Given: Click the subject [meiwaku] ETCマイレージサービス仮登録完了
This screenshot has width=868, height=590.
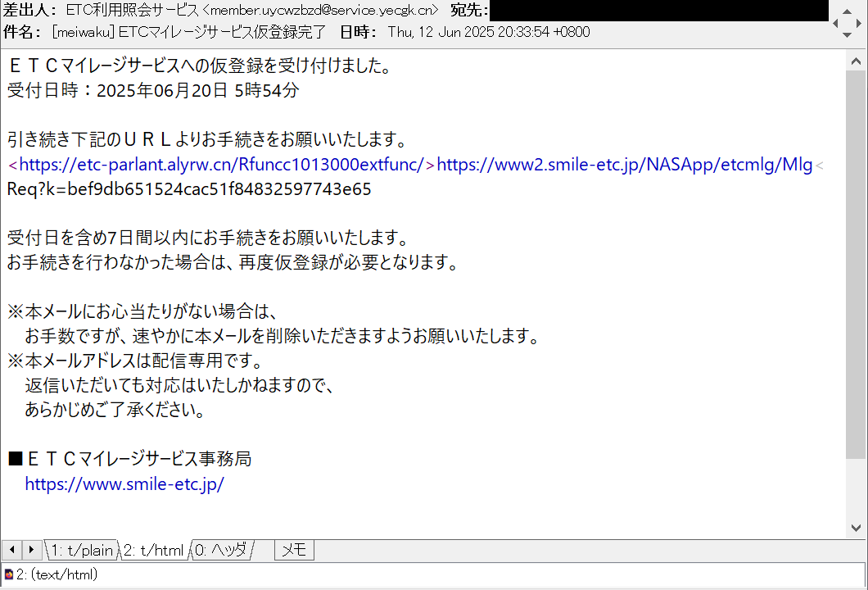Looking at the screenshot, I should point(189,32).
